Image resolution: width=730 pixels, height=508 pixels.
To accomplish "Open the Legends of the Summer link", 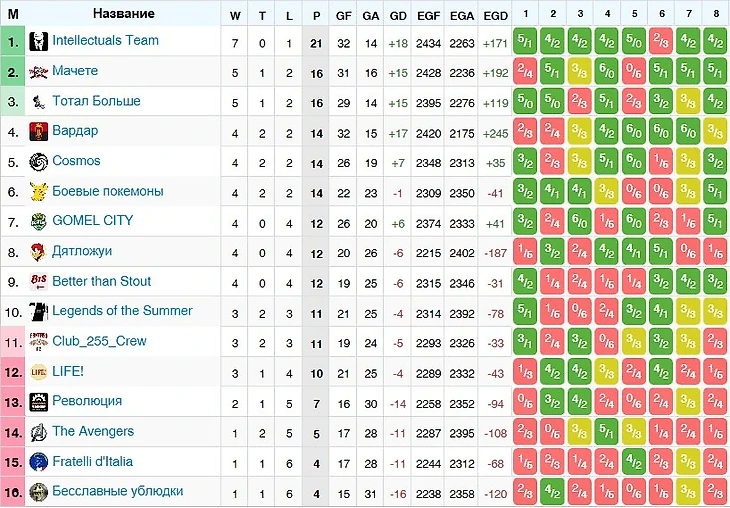I will point(122,311).
